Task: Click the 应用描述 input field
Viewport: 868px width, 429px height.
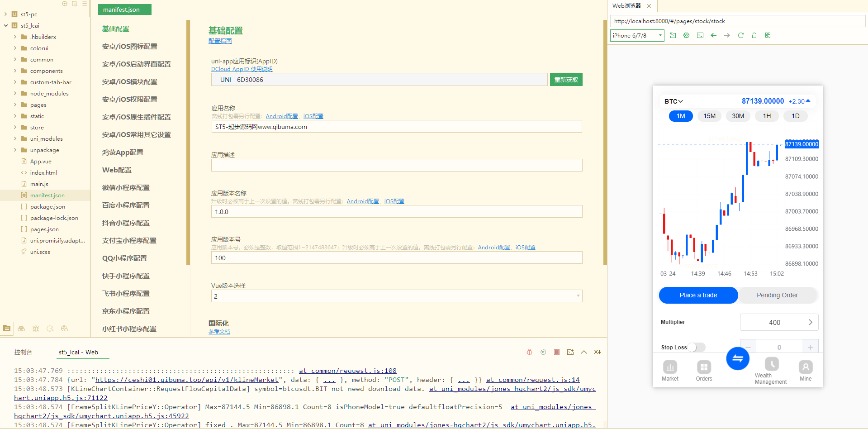Action: [x=396, y=165]
